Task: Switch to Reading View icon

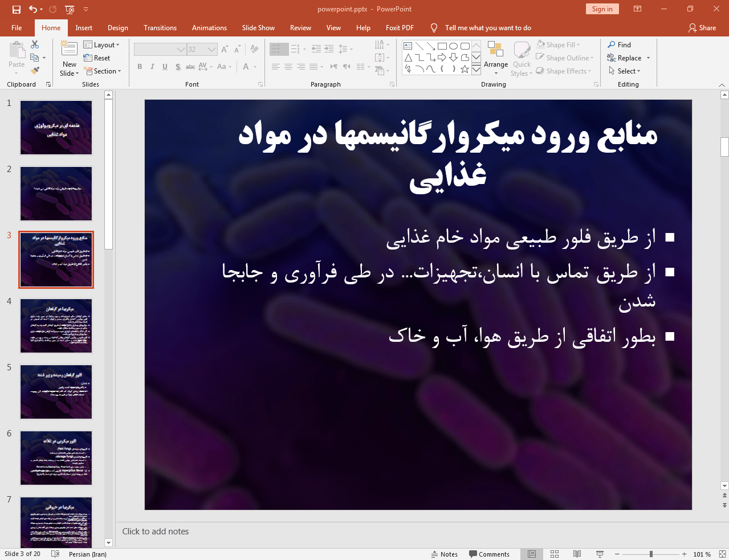Action: click(577, 554)
